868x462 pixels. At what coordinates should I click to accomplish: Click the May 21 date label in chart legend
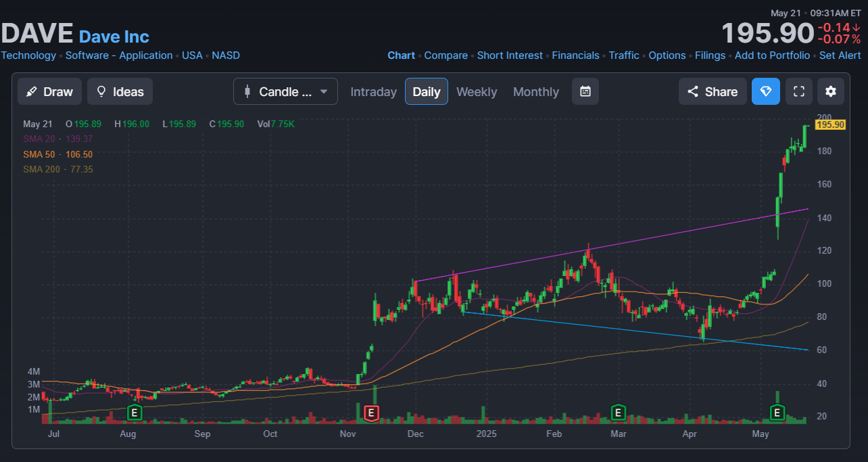(38, 124)
